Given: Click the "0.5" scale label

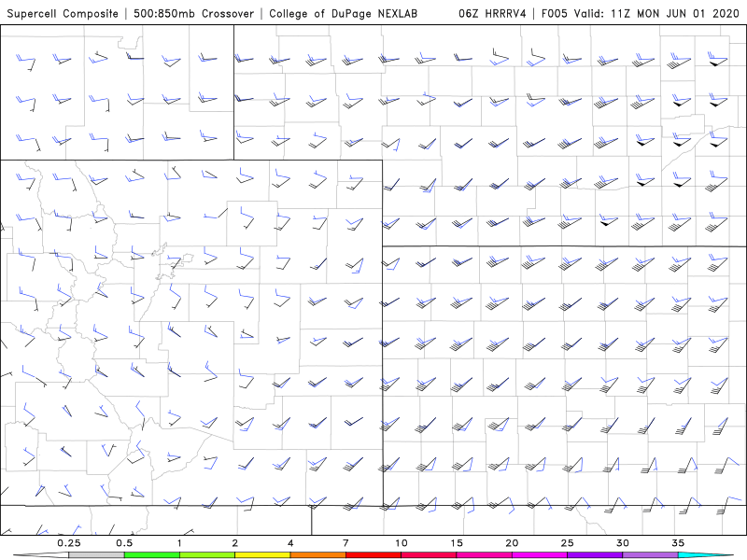Looking at the screenshot, I should point(124,543).
